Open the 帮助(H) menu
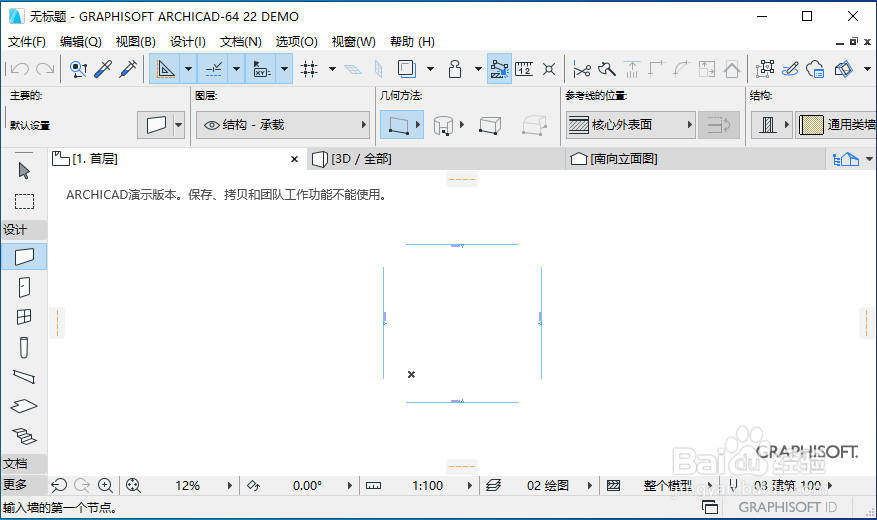Screen dimensions: 877x520 412,42
